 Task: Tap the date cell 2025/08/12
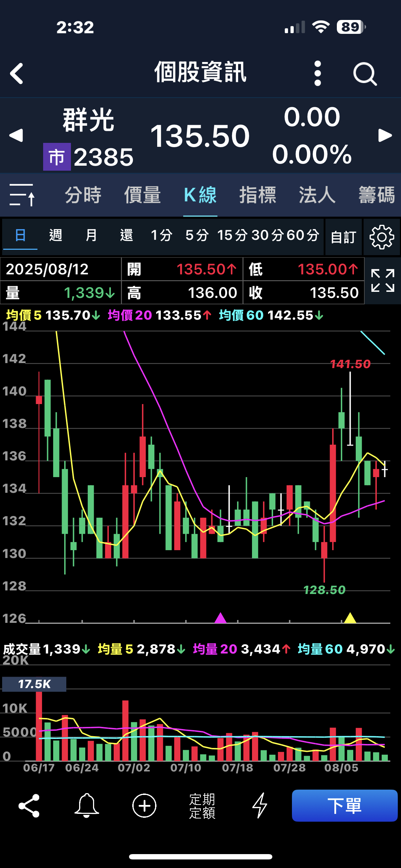tap(61, 269)
